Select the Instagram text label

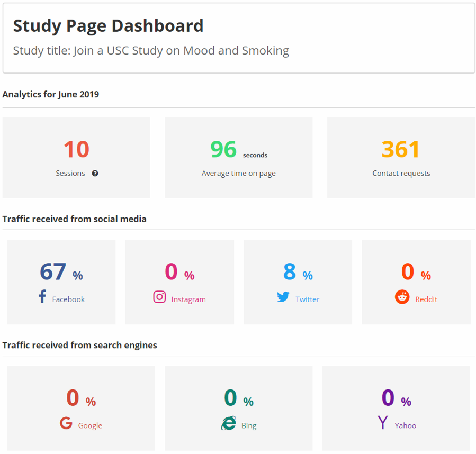click(x=188, y=299)
